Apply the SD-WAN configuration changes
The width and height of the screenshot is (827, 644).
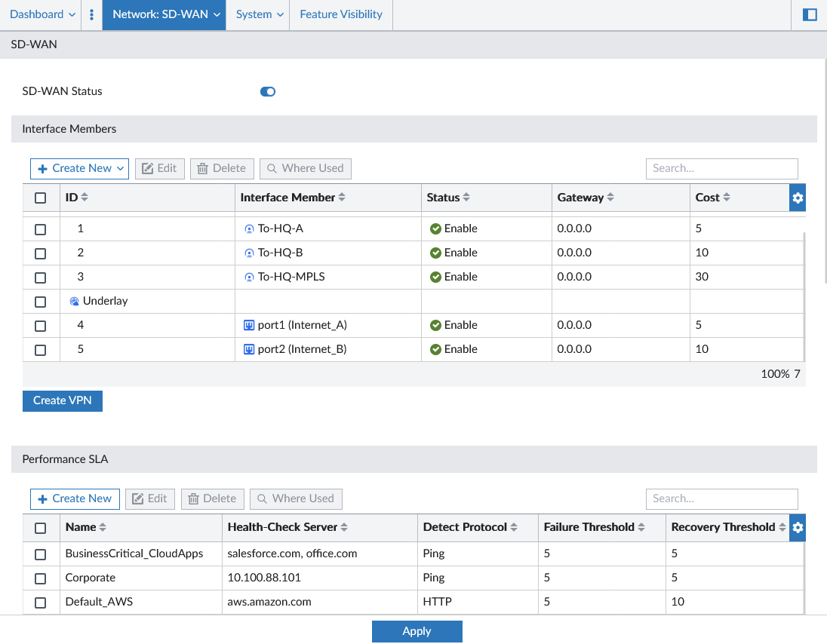coord(417,631)
